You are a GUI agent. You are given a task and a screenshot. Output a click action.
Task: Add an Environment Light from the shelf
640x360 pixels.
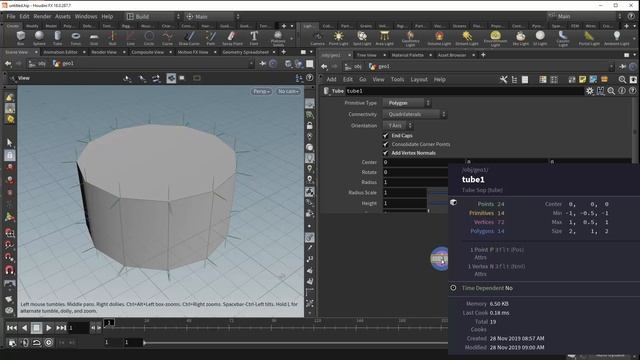495,39
